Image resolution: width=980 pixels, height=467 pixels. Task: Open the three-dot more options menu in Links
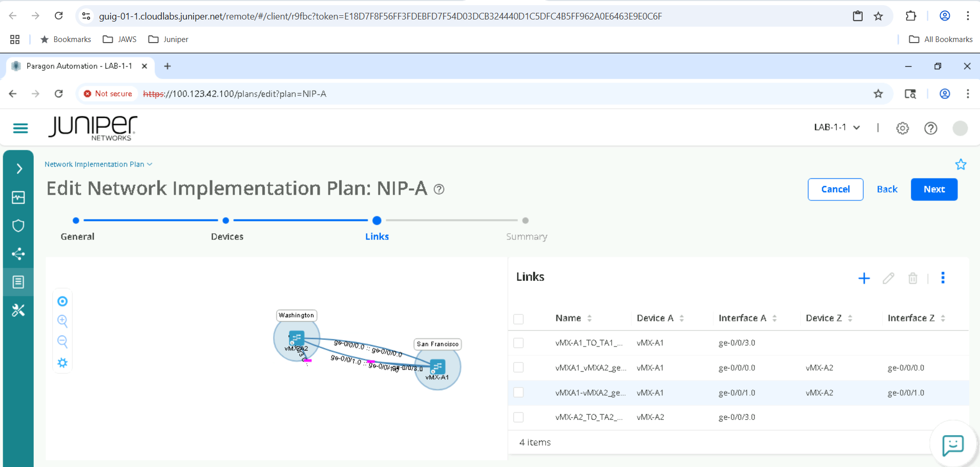point(943,278)
